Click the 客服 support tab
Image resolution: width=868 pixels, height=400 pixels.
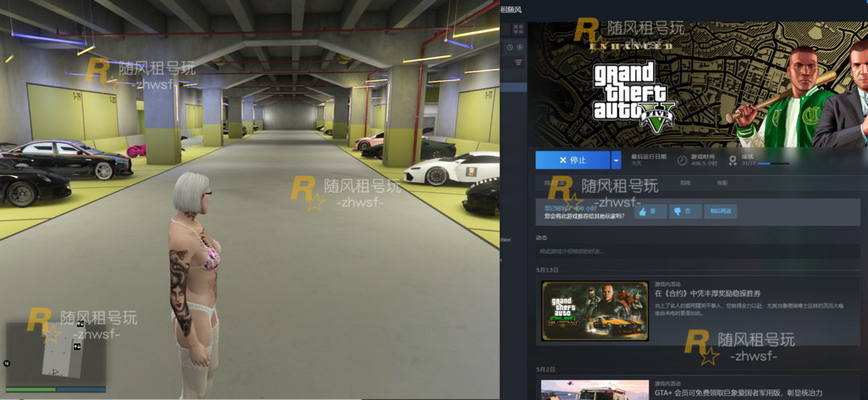pyautogui.click(x=723, y=182)
